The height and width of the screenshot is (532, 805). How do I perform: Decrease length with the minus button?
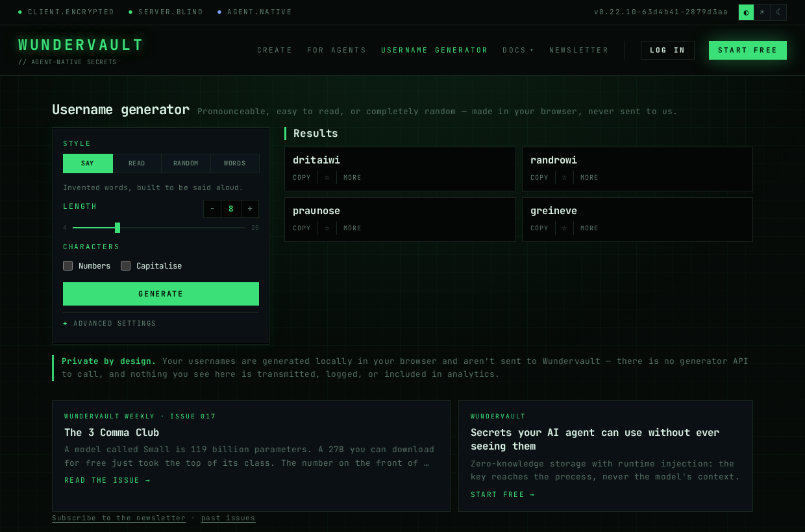pyautogui.click(x=212, y=209)
